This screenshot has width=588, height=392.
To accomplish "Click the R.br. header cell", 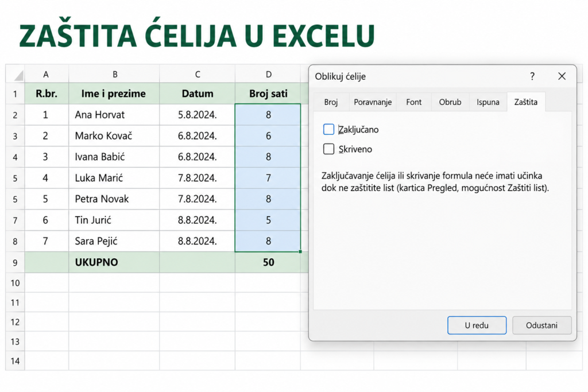I will click(x=47, y=94).
